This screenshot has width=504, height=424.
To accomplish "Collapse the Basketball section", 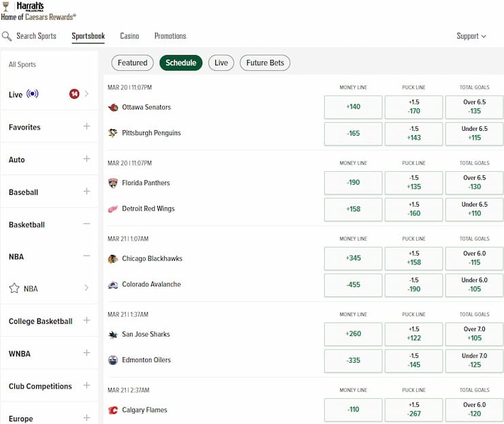I will [86, 224].
